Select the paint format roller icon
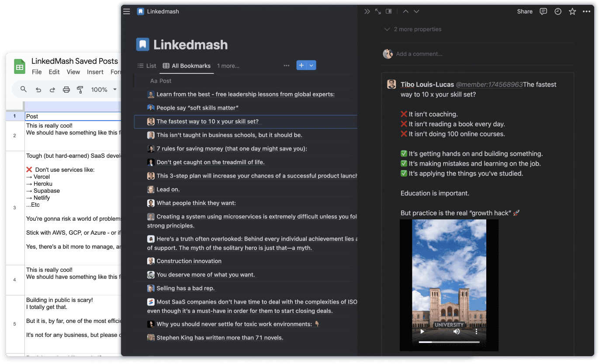Screen dimensions: 599x364 [80, 90]
